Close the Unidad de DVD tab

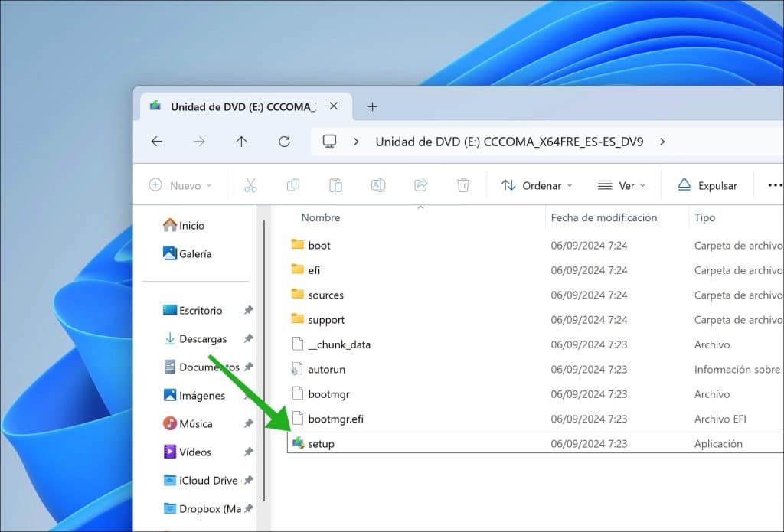tap(334, 106)
